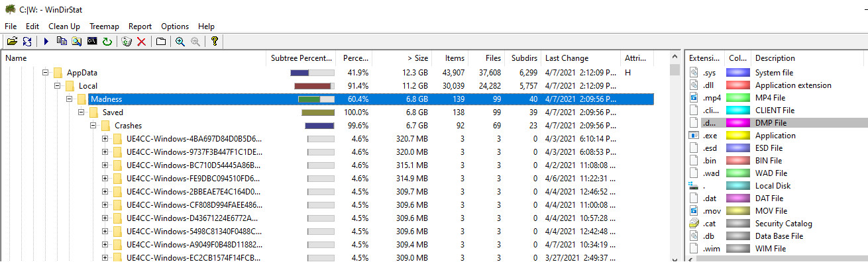Collapse the Saved folder node
The width and height of the screenshot is (868, 262).
tap(81, 112)
